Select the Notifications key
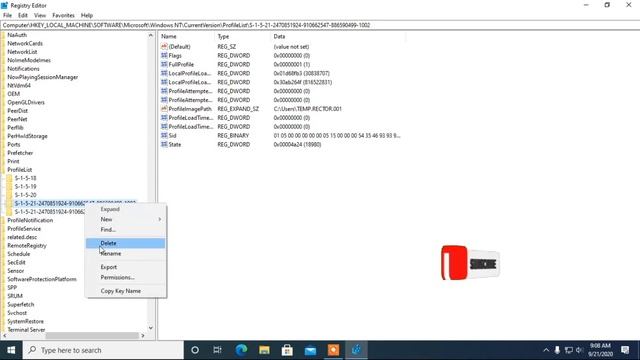Viewport: 640px width, 360px height. coord(23,69)
